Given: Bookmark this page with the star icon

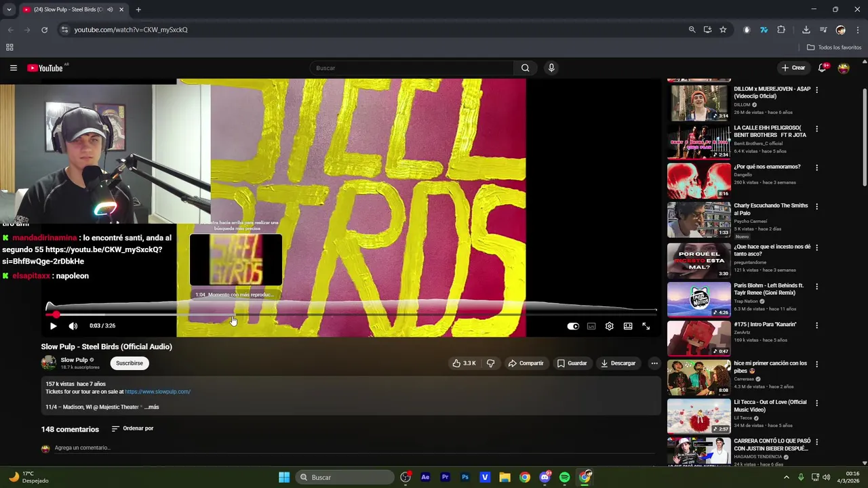Looking at the screenshot, I should (x=723, y=30).
